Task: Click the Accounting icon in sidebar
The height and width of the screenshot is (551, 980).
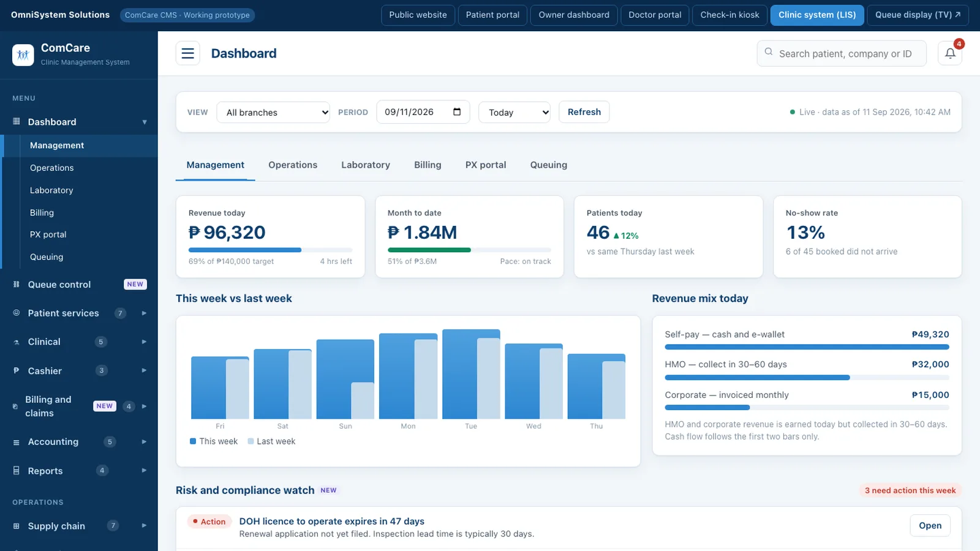Action: (x=17, y=442)
